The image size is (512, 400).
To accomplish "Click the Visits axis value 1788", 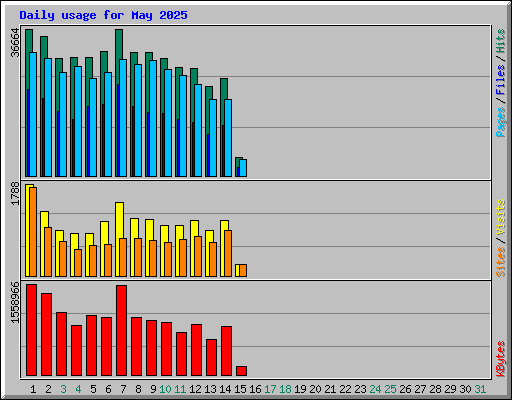I will click(15, 193).
